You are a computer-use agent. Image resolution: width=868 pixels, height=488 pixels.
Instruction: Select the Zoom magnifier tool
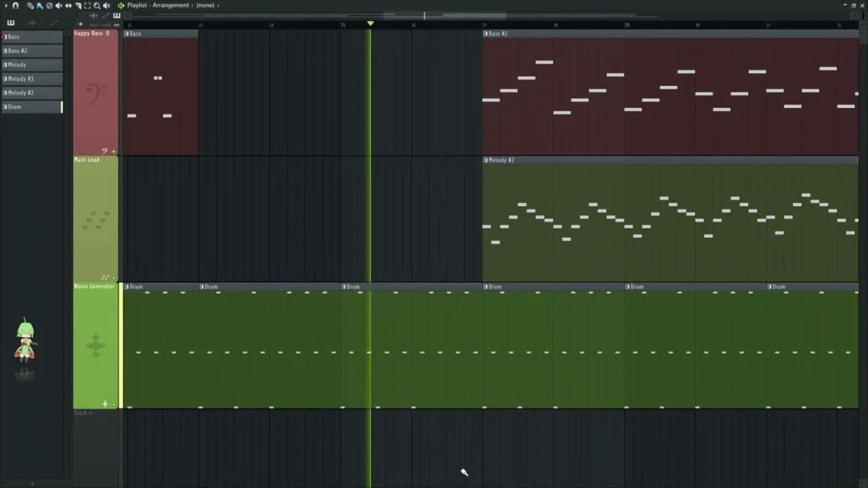(x=97, y=5)
